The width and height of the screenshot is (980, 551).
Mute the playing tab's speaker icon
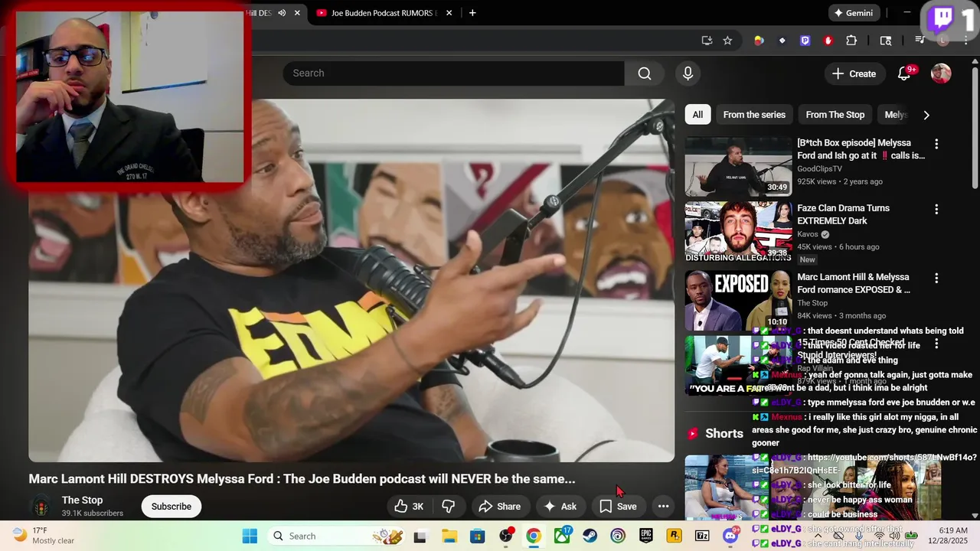coord(282,13)
